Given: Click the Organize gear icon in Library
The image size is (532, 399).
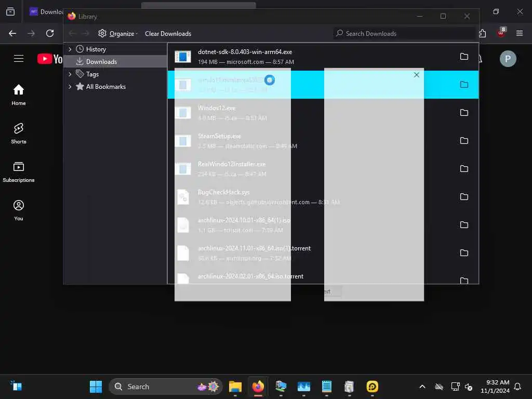Looking at the screenshot, I should coord(102,33).
